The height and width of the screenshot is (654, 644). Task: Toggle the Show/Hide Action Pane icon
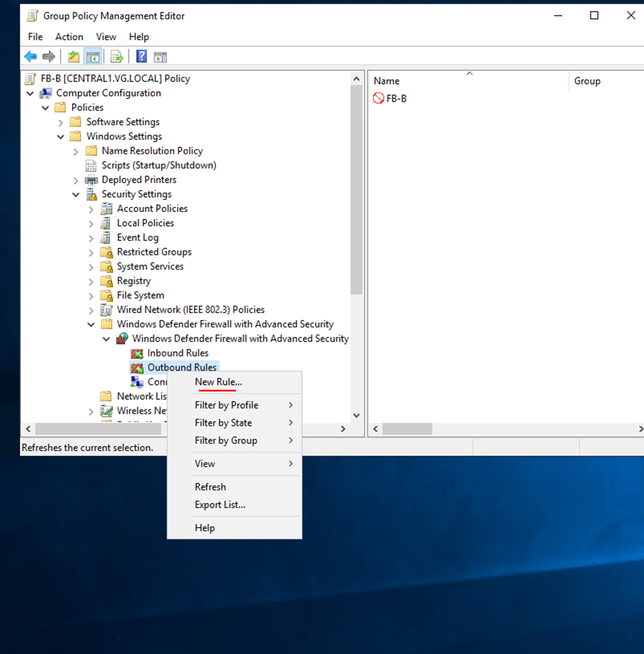pyautogui.click(x=161, y=57)
